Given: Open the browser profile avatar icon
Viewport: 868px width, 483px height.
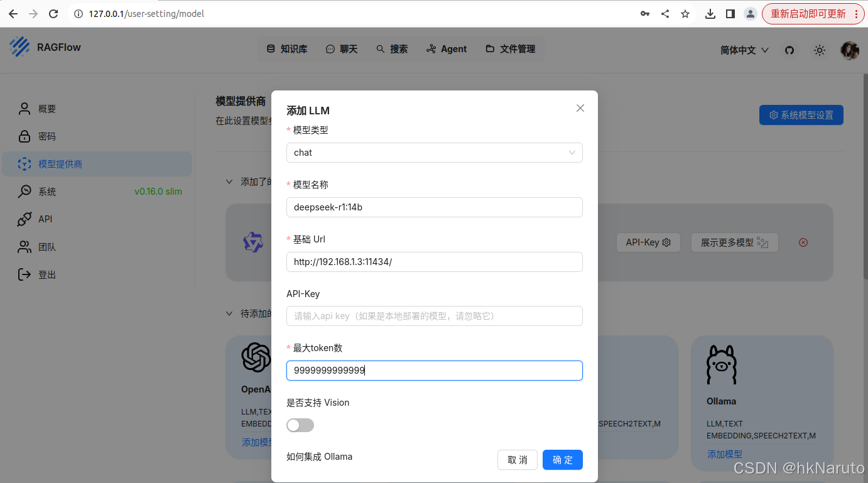Looking at the screenshot, I should [750, 14].
